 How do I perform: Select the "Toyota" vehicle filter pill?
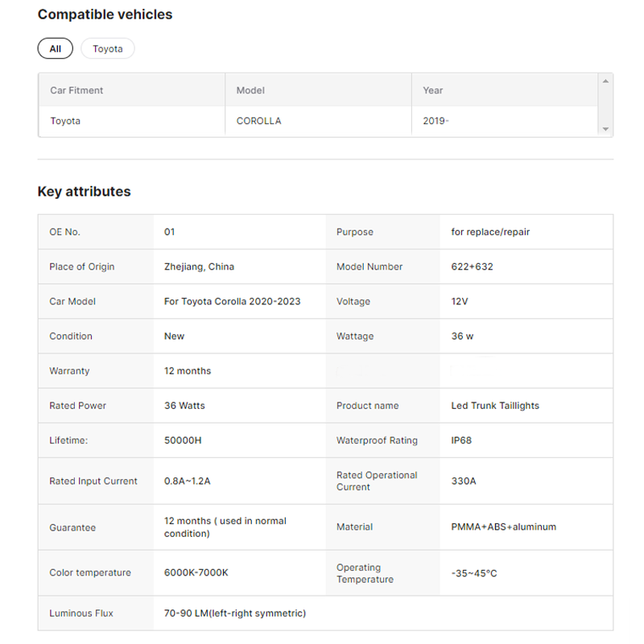[x=107, y=48]
